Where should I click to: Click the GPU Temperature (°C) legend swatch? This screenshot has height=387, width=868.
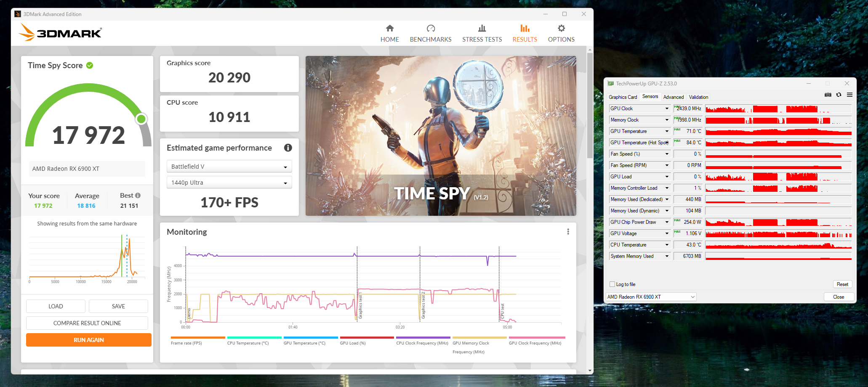tap(311, 337)
